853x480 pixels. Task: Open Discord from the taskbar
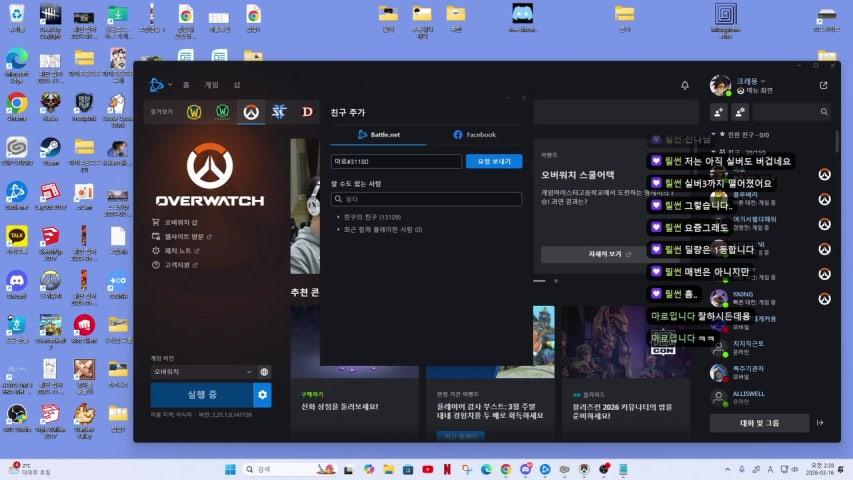[x=526, y=469]
